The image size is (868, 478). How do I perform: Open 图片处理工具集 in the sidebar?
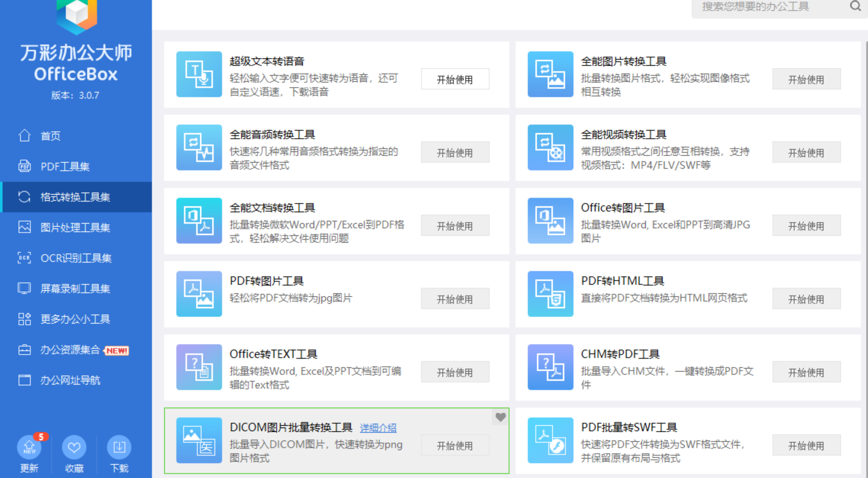pos(76,227)
